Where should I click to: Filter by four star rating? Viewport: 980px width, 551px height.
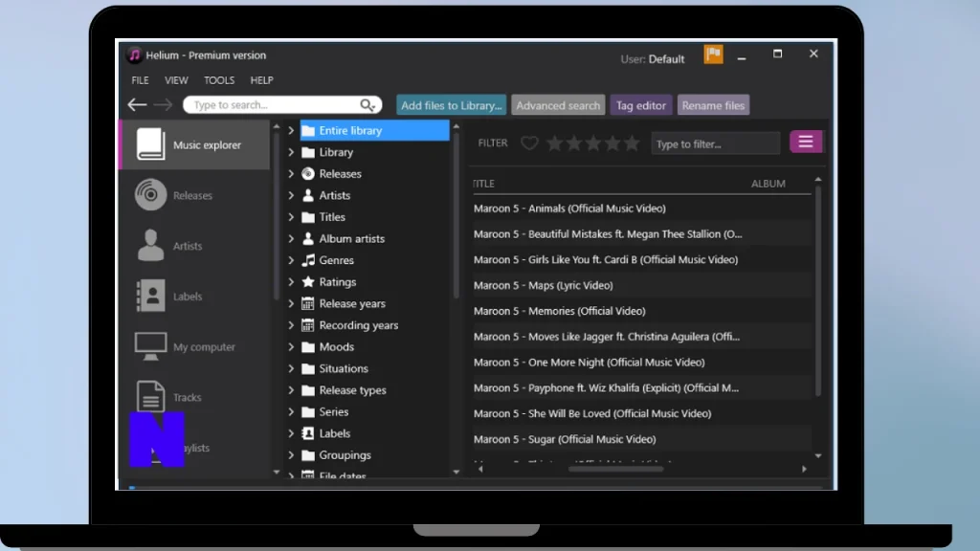(612, 143)
